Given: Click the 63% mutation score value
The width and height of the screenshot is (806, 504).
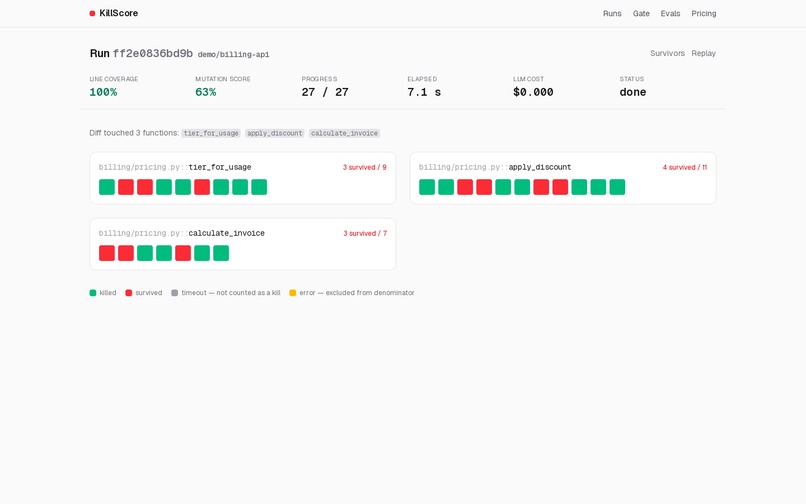Looking at the screenshot, I should click(206, 92).
